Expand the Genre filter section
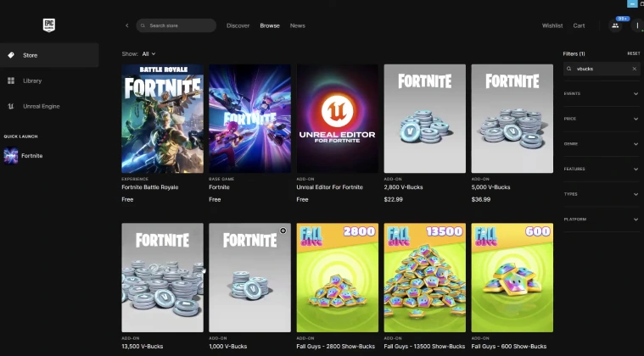 [x=602, y=144]
